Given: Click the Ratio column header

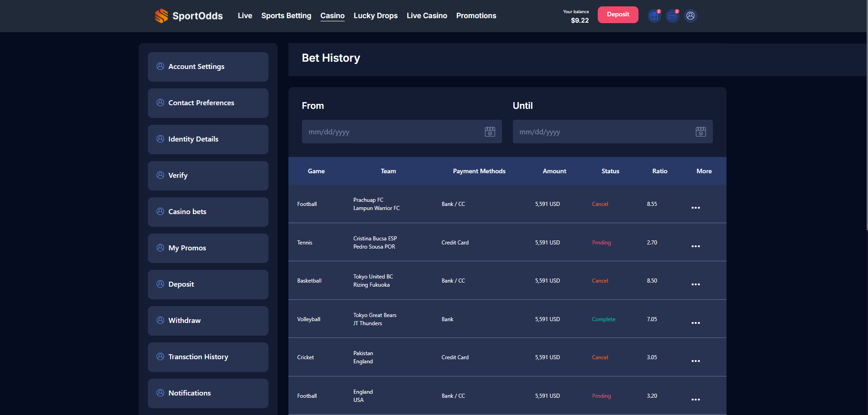Looking at the screenshot, I should point(660,171).
